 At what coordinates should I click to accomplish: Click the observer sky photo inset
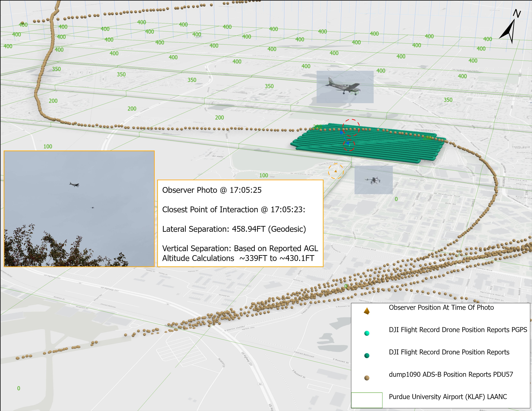click(79, 209)
